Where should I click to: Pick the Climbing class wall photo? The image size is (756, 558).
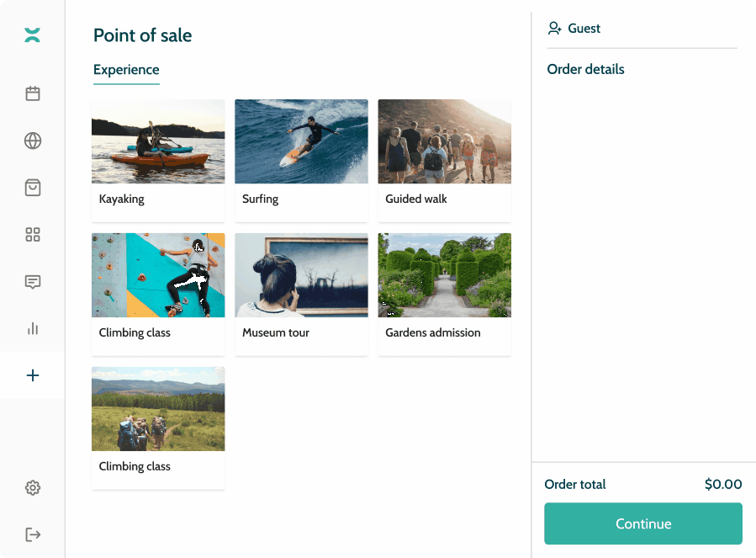(158, 276)
